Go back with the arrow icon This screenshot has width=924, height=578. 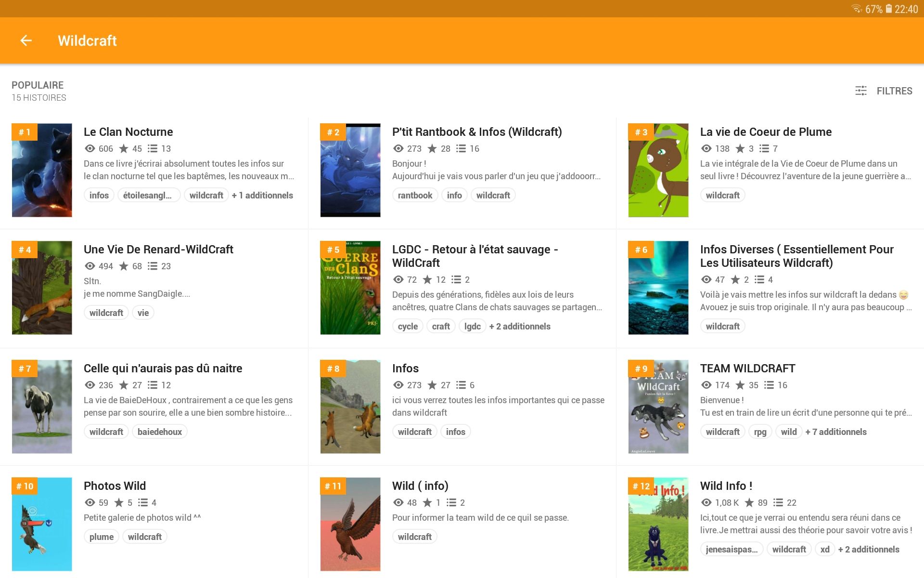(26, 40)
